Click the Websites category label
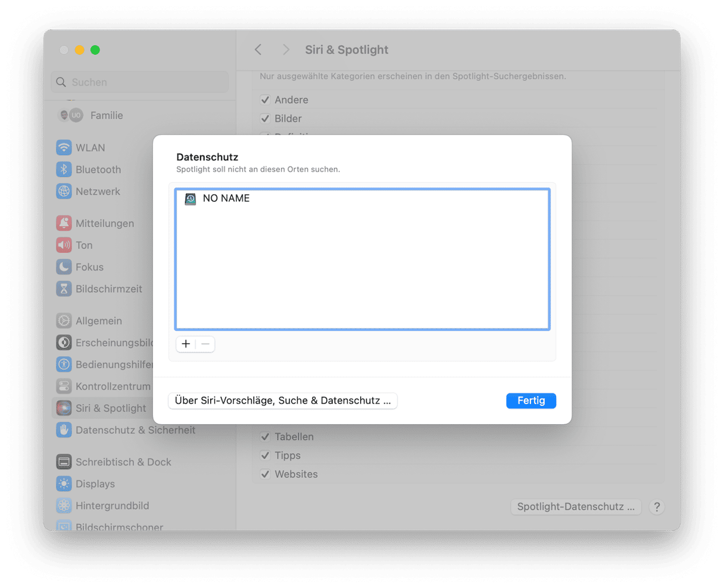 coord(297,474)
